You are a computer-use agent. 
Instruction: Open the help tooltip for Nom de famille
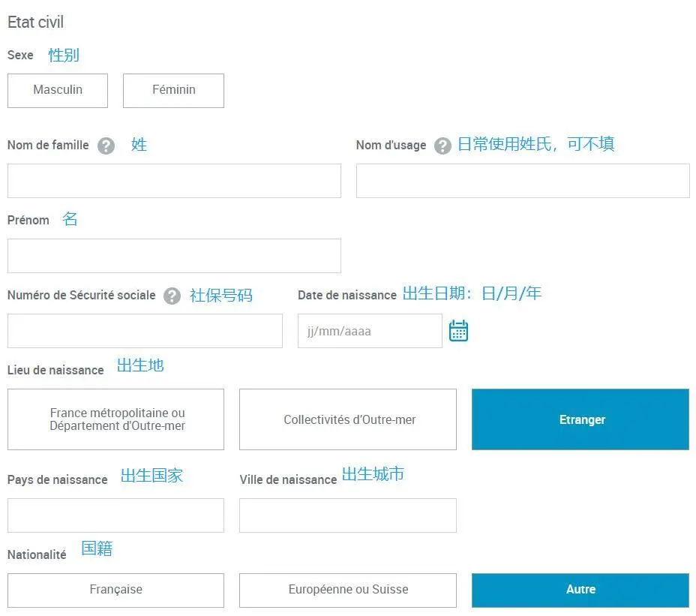point(105,146)
